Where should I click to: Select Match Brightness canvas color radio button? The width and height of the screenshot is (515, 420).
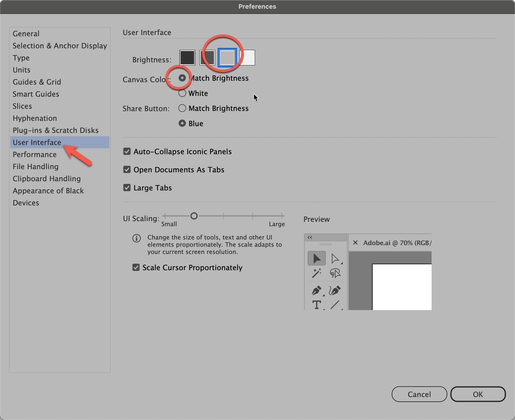(182, 78)
